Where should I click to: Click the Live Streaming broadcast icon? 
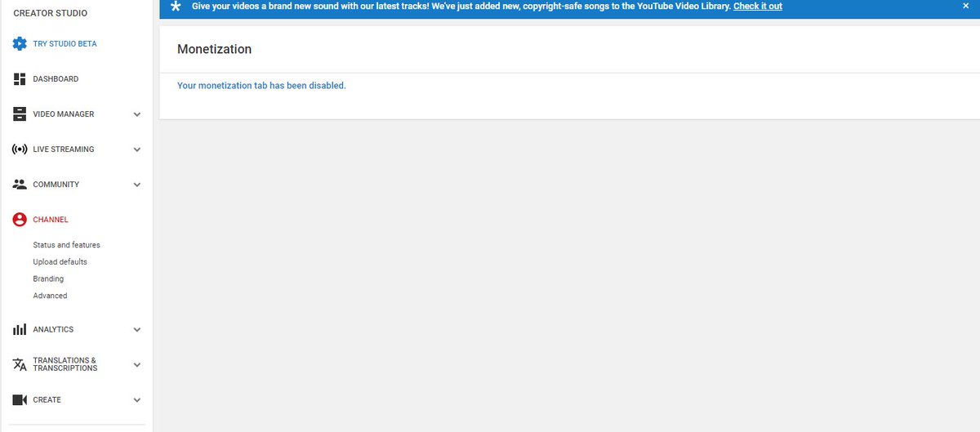click(x=20, y=149)
